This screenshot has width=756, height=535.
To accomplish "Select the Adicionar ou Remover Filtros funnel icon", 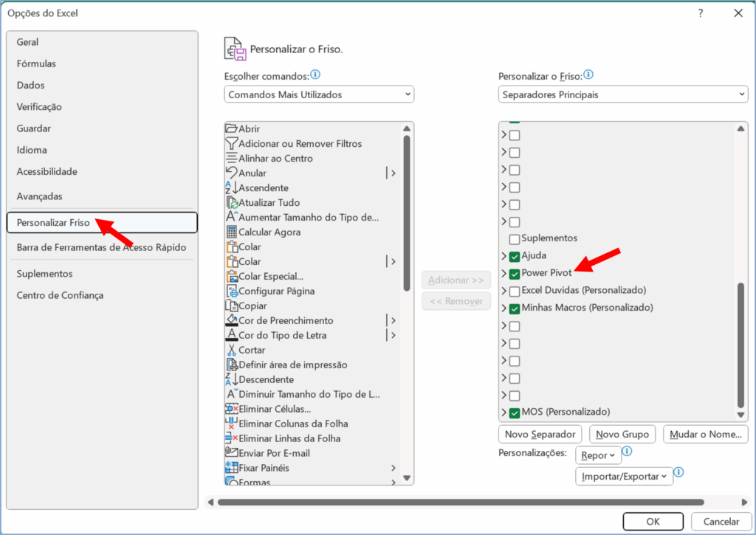I will coord(232,143).
